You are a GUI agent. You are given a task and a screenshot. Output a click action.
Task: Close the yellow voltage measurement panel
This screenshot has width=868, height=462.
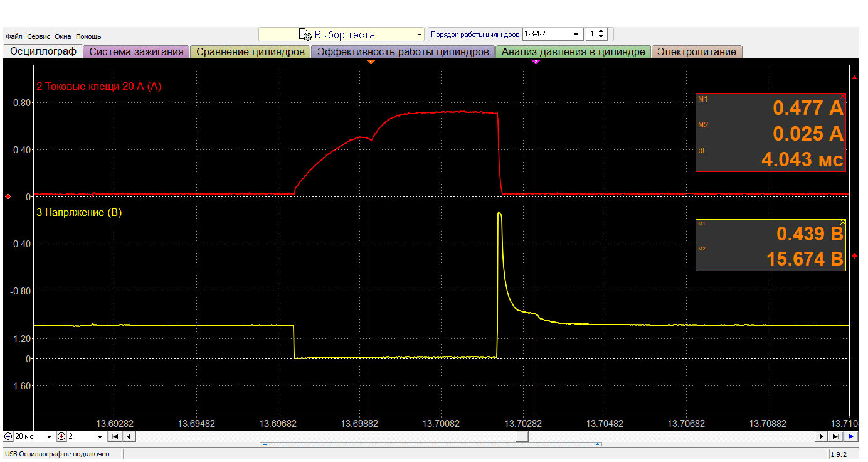click(x=842, y=222)
